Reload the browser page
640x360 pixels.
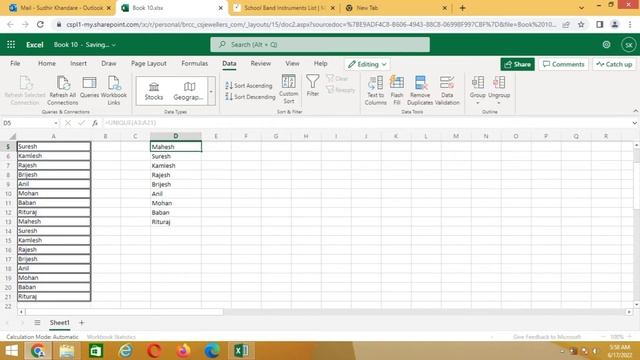pos(40,24)
